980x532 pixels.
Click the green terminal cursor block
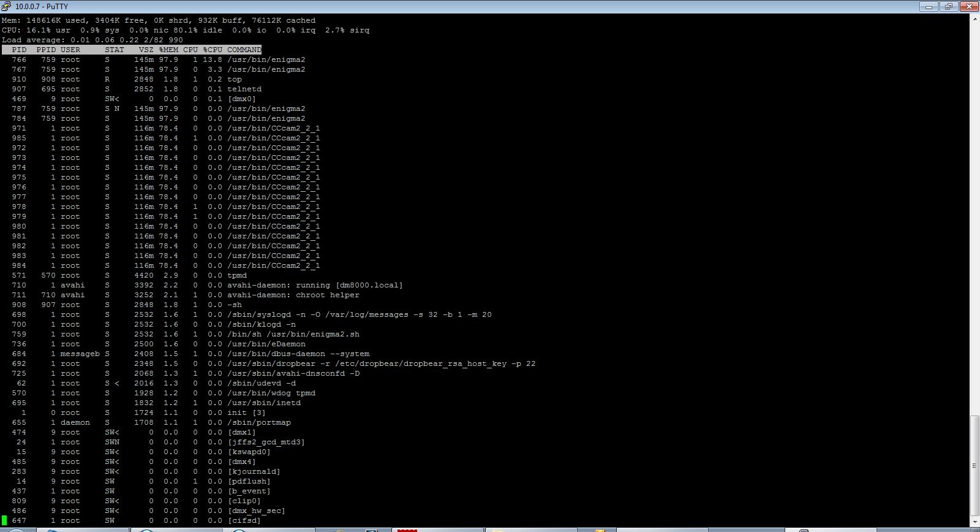coord(5,520)
